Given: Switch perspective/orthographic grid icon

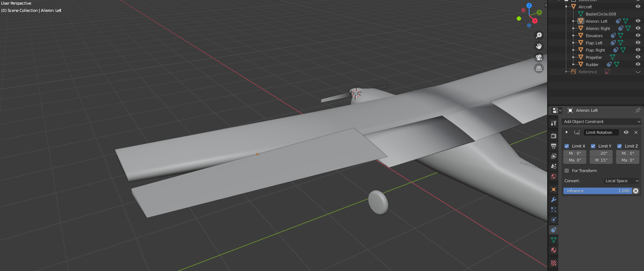Looking at the screenshot, I should coord(539,68).
